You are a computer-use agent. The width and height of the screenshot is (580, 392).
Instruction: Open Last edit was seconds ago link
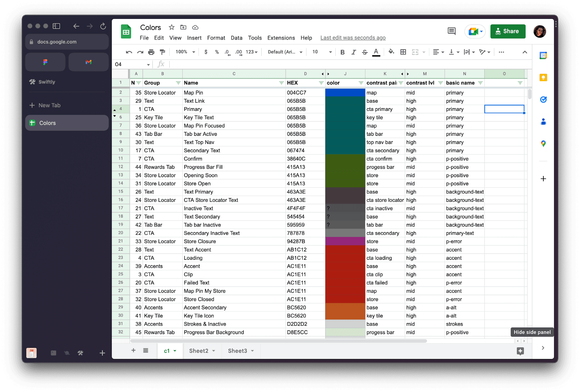(353, 38)
